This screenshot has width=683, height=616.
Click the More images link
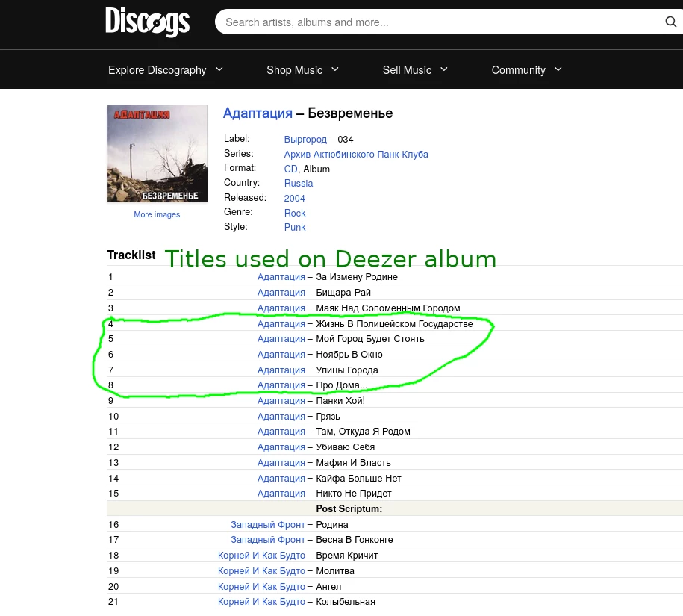pyautogui.click(x=157, y=214)
